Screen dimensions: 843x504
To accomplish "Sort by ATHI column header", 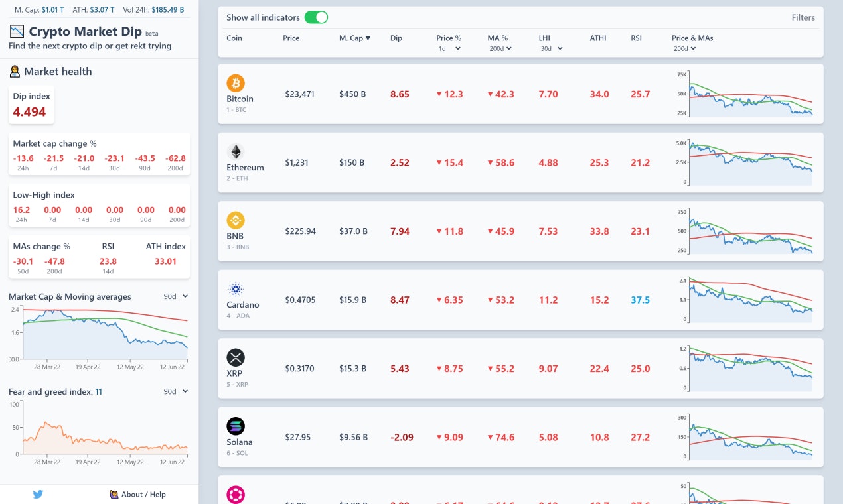I will point(598,38).
